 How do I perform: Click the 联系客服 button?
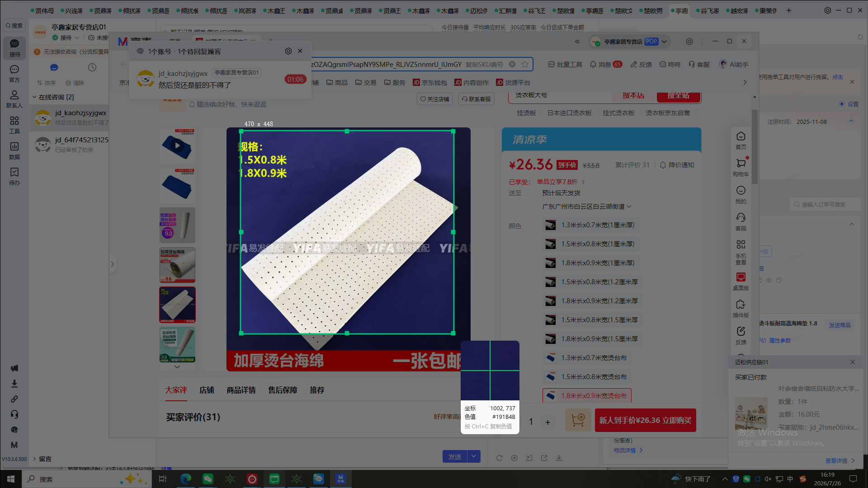pos(476,99)
